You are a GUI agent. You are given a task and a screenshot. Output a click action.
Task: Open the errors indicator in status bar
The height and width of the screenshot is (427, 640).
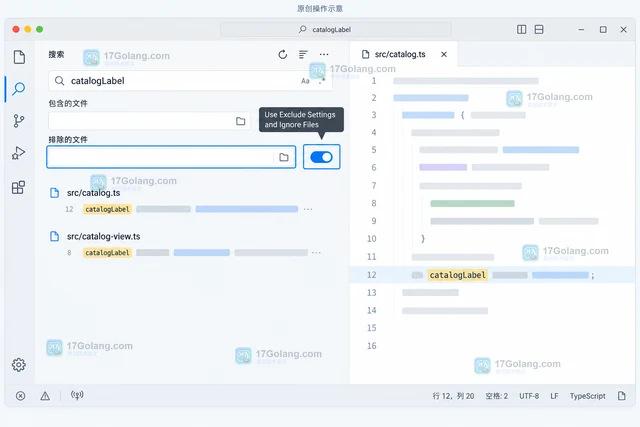point(20,396)
